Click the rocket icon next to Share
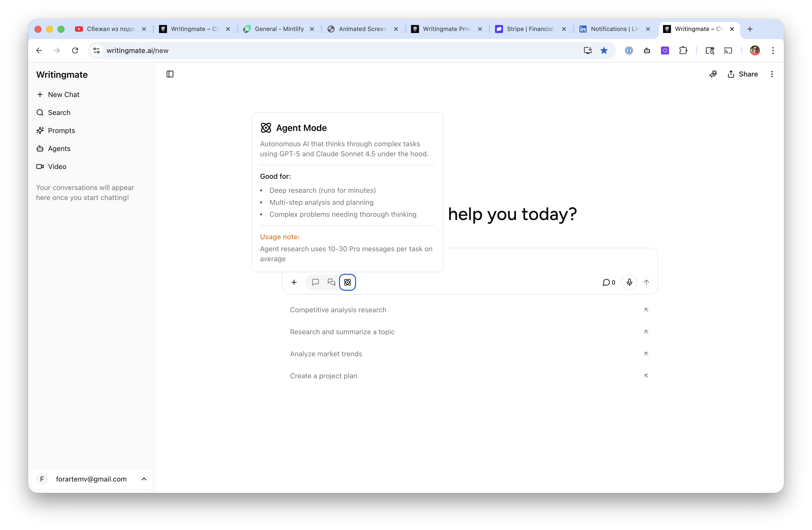The height and width of the screenshot is (530, 812). tap(713, 74)
